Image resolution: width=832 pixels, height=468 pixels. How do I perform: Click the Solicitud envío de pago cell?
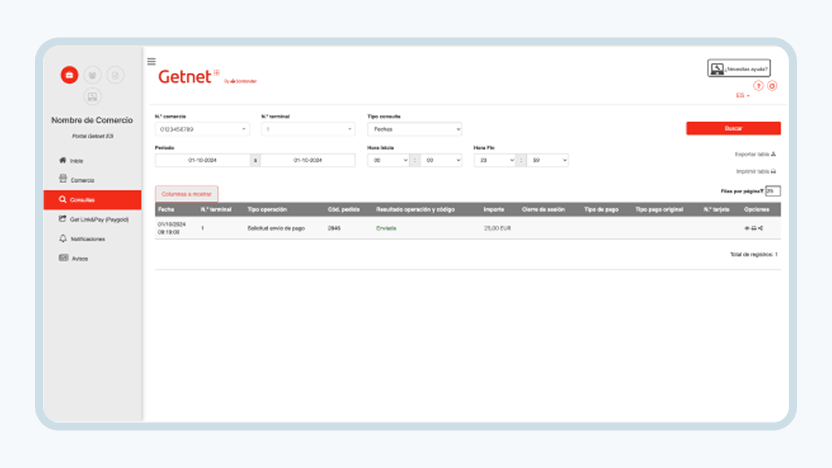click(276, 228)
